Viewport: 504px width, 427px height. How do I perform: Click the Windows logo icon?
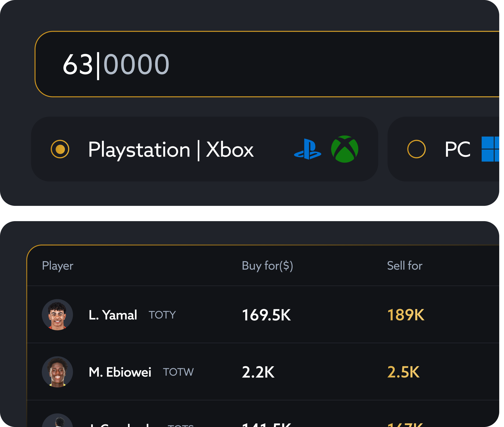[x=490, y=149]
